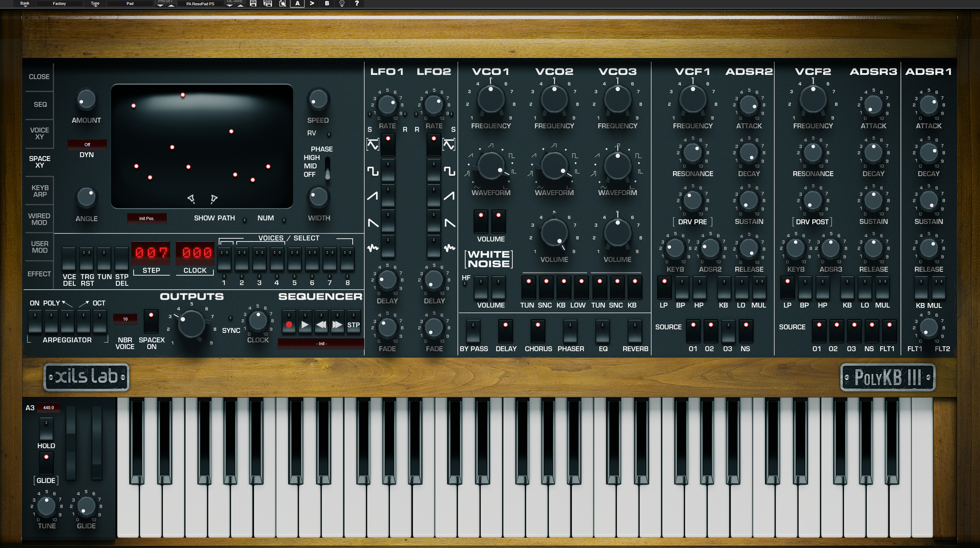Toggle the CHORUS effect switch
This screenshot has width=980, height=548.
(538, 331)
